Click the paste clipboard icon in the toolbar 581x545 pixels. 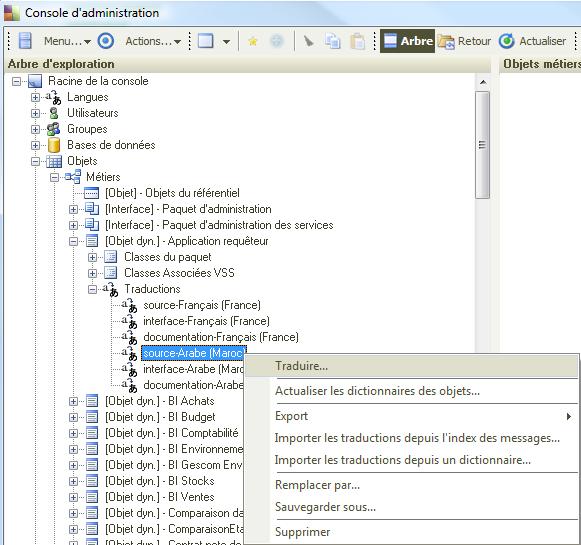click(x=358, y=41)
